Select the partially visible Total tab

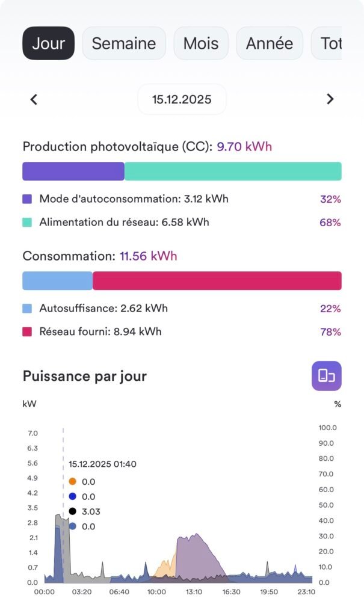tap(329, 43)
